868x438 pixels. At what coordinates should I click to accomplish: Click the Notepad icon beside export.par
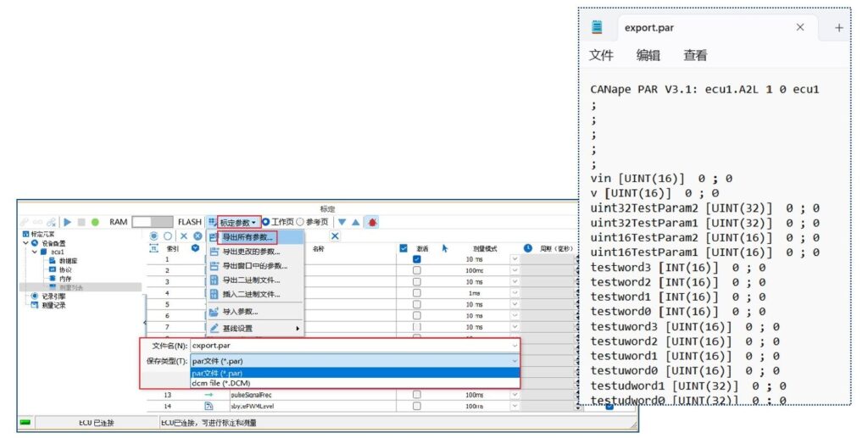[598, 27]
